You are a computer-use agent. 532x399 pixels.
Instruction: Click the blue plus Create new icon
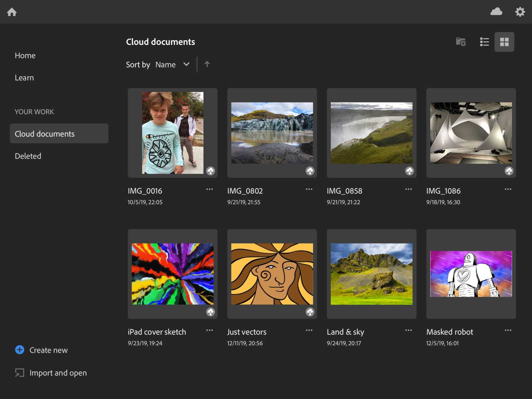(20, 350)
